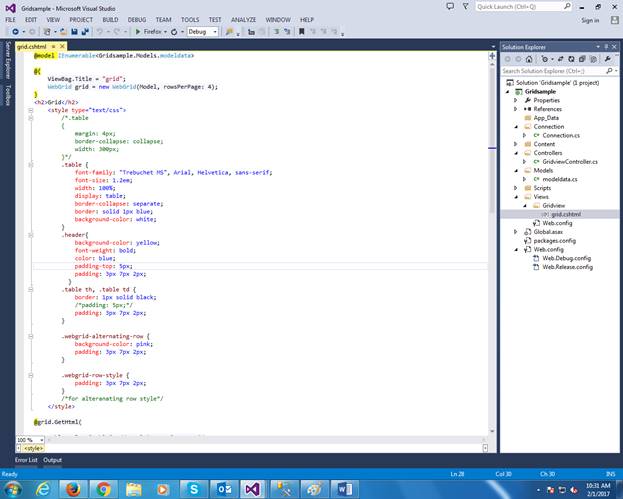Expand the Properties node in Solution Explorer
This screenshot has width=623, height=499.
516,100
